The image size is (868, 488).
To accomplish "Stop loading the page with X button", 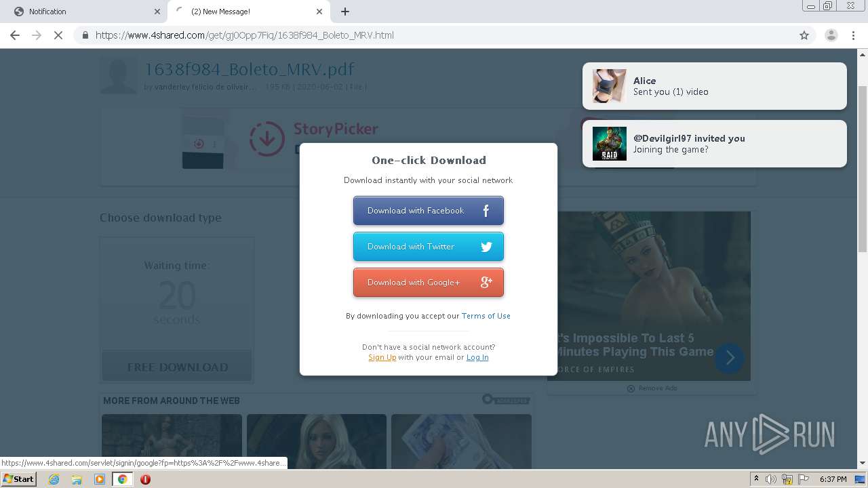I will [x=58, y=35].
